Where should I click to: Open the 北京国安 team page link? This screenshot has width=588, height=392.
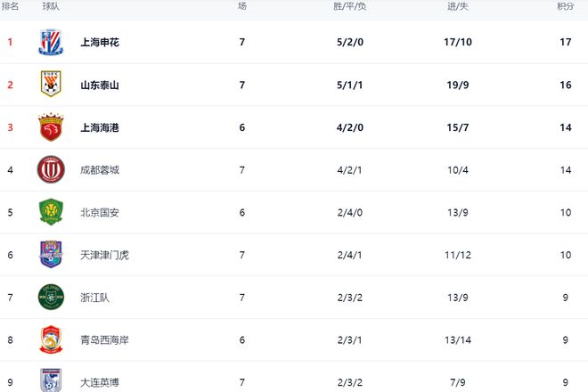pyautogui.click(x=100, y=213)
